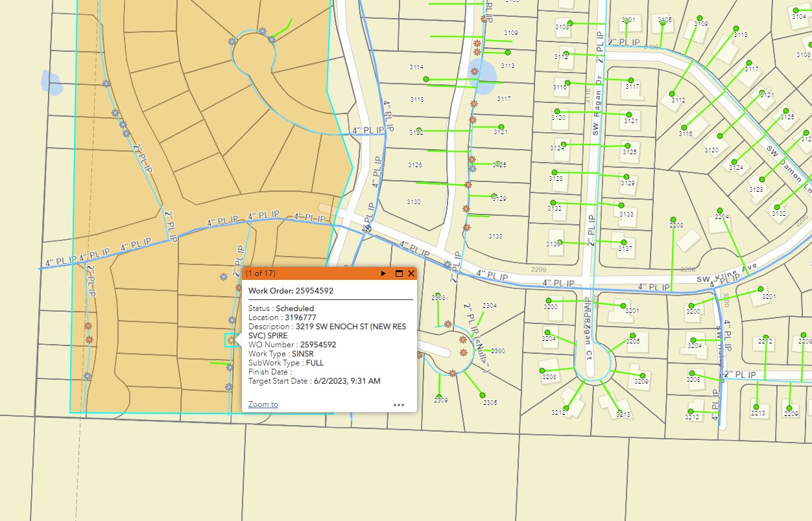Screen dimensions: 812x521
Task: Click the valve symbol at the street intersection
Action: (x=367, y=227)
